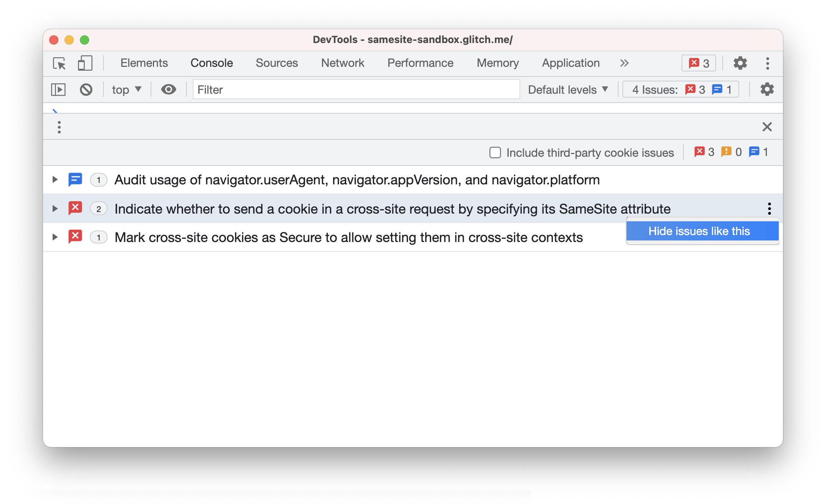Expand the Mark cross-site cookies as Secure issue
Screen dimensions: 826x504
[55, 237]
